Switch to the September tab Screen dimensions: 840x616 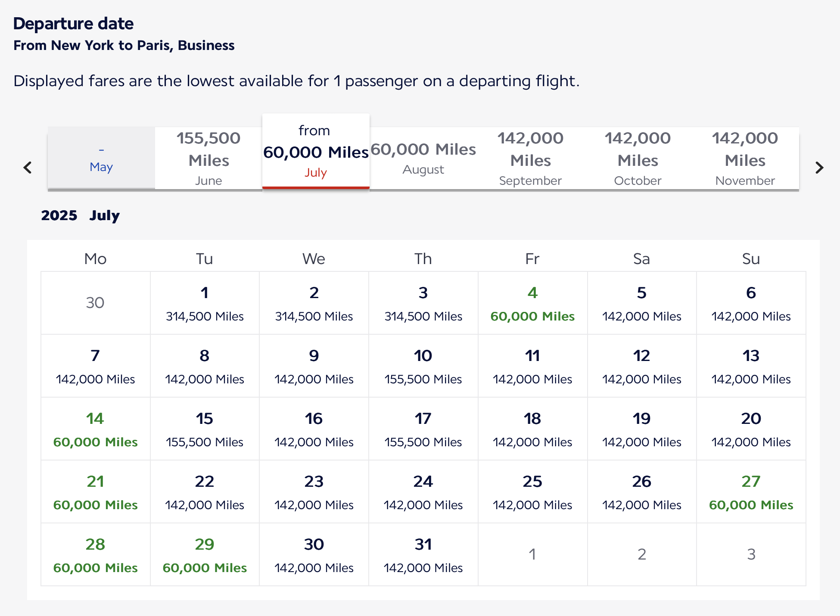pyautogui.click(x=530, y=158)
